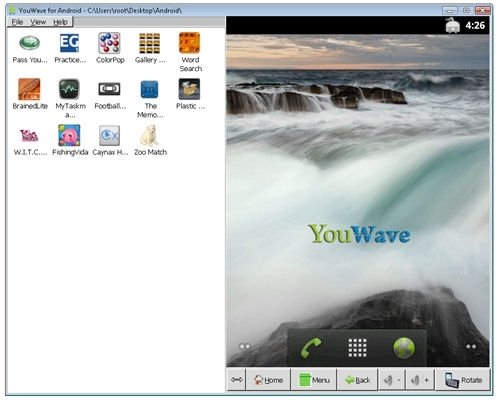Image resolution: width=498 pixels, height=400 pixels.
Task: Click the Rotate screen button
Action: point(463,379)
